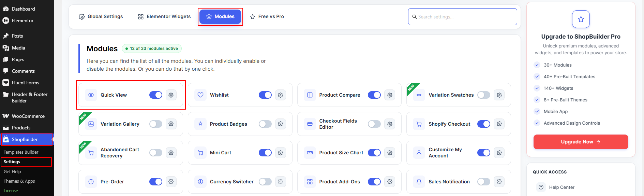Click the Pre-Order clock icon
This screenshot has width=644, height=196.
pos(91,182)
